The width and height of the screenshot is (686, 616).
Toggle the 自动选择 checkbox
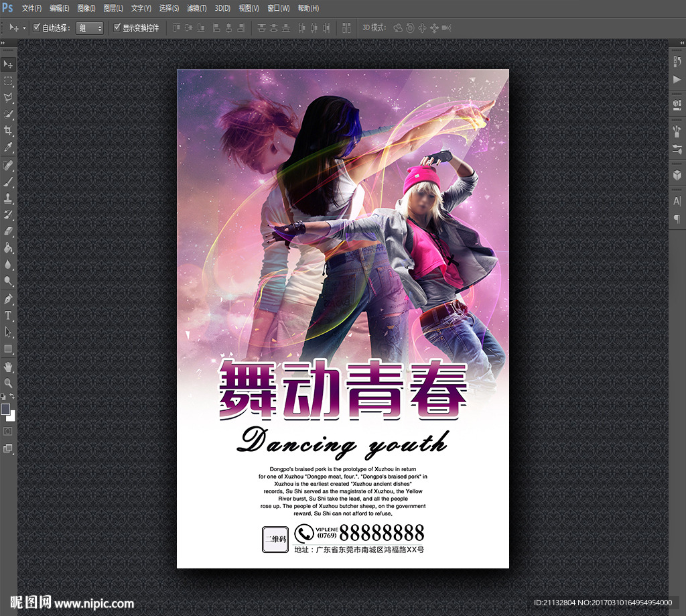(37, 27)
